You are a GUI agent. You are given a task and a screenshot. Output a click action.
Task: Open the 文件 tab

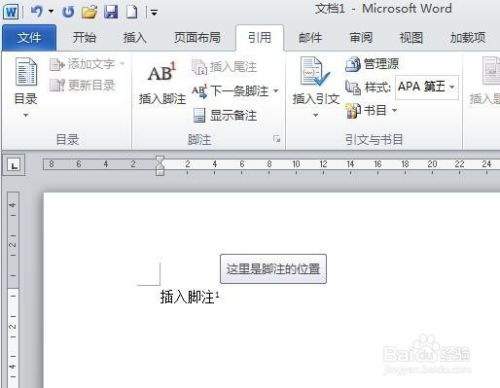29,37
